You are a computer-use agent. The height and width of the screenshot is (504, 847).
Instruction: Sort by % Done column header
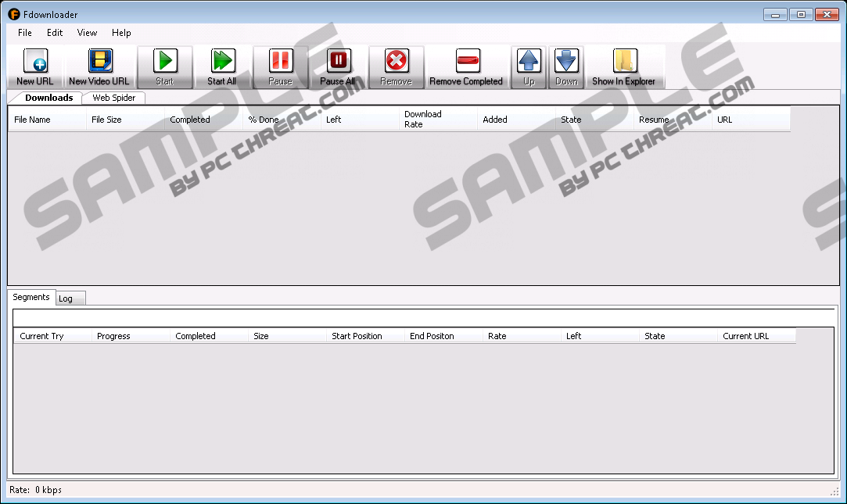point(282,120)
